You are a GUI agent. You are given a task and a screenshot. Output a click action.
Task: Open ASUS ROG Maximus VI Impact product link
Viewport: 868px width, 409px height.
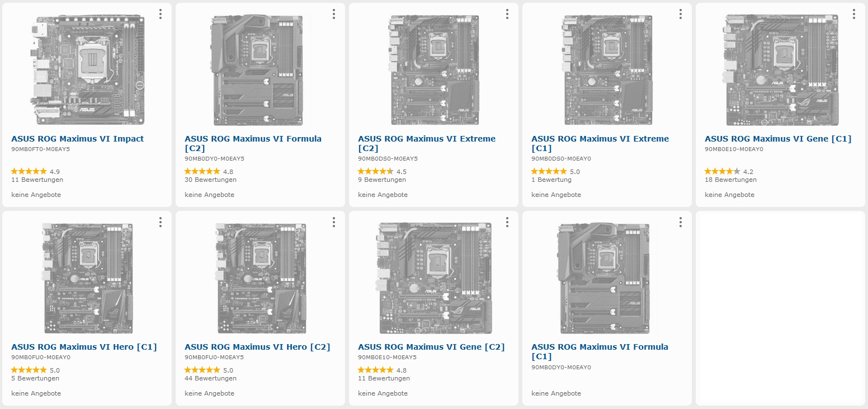pyautogui.click(x=77, y=139)
